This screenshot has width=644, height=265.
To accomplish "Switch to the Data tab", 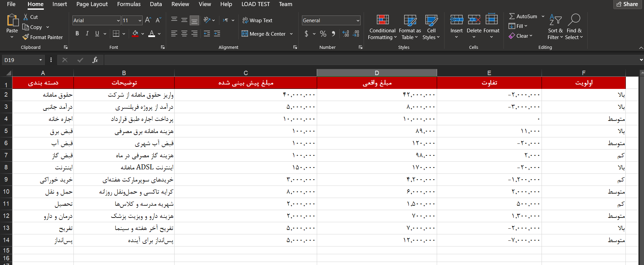I will tap(156, 4).
